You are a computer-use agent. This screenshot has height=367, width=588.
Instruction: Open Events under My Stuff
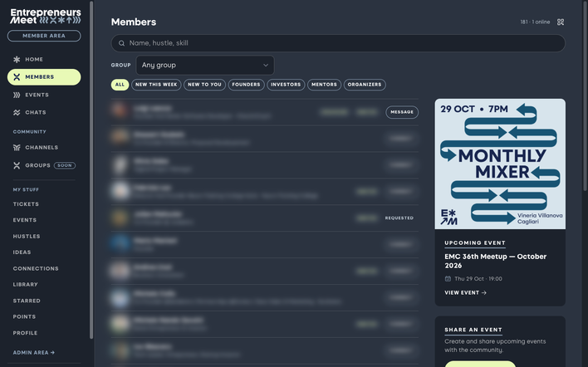click(25, 220)
